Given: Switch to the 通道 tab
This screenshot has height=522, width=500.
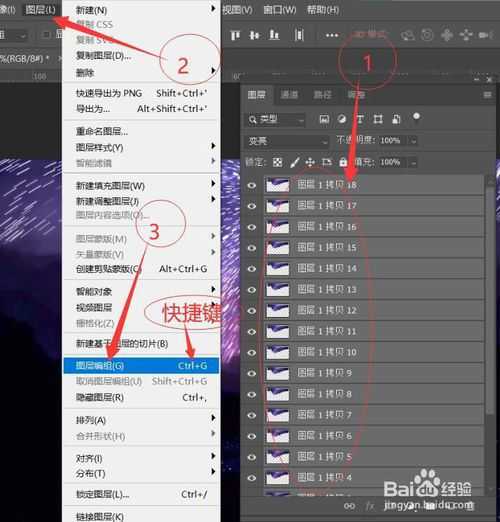Looking at the screenshot, I should [x=289, y=95].
